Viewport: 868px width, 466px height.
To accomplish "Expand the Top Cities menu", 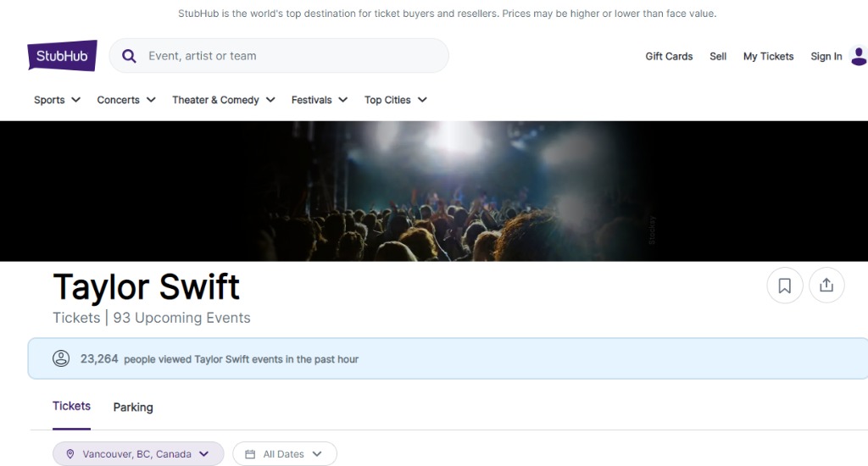I will (x=395, y=100).
